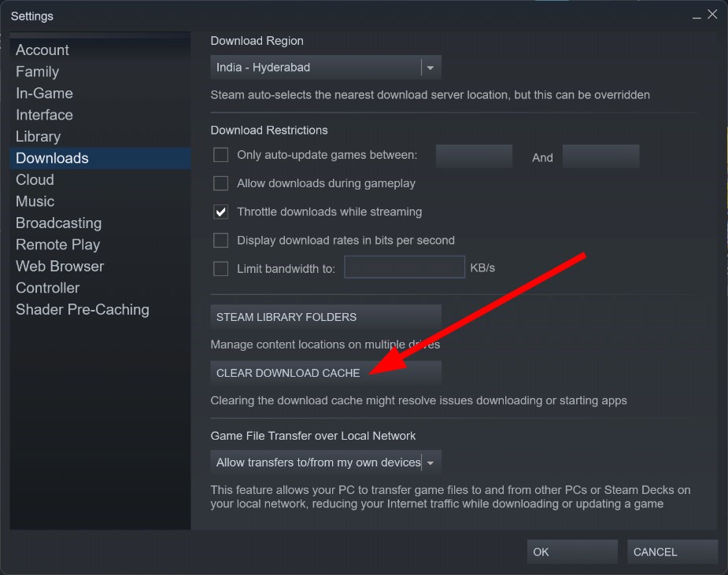Image resolution: width=728 pixels, height=575 pixels.
Task: Go to Controller settings
Action: point(100,288)
